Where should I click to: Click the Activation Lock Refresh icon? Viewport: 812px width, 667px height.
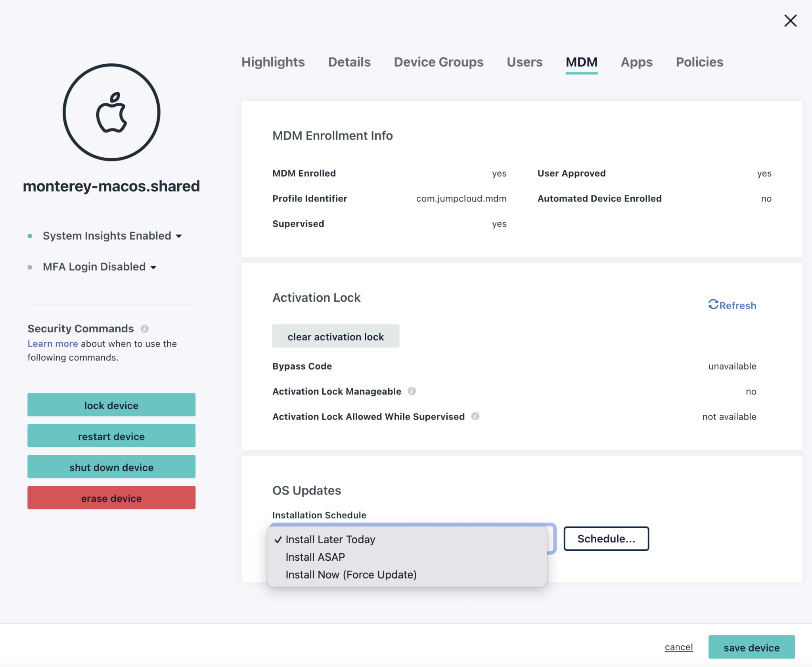pos(713,305)
